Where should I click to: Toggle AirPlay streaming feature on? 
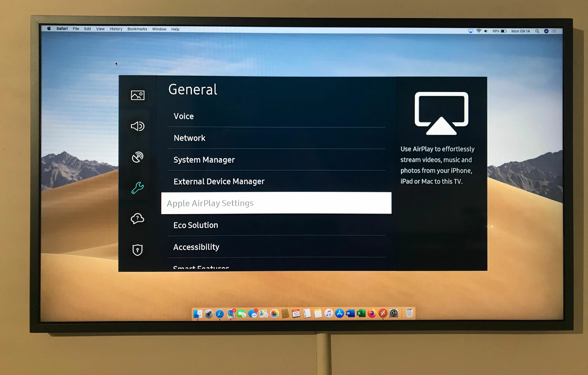coord(276,203)
